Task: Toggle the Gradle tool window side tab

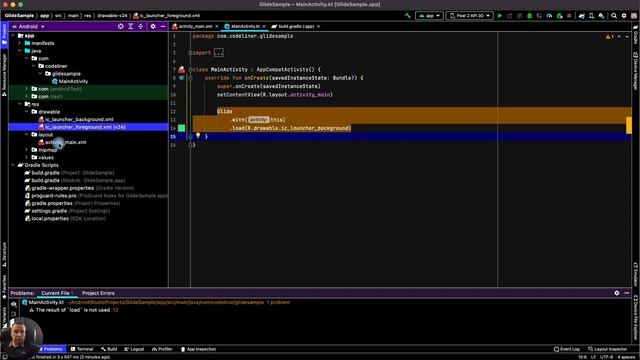Action: [x=636, y=35]
